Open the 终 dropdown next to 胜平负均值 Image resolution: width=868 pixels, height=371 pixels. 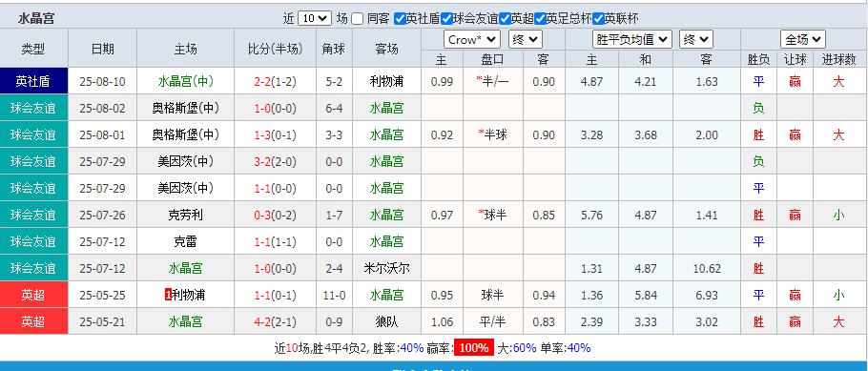tap(696, 39)
